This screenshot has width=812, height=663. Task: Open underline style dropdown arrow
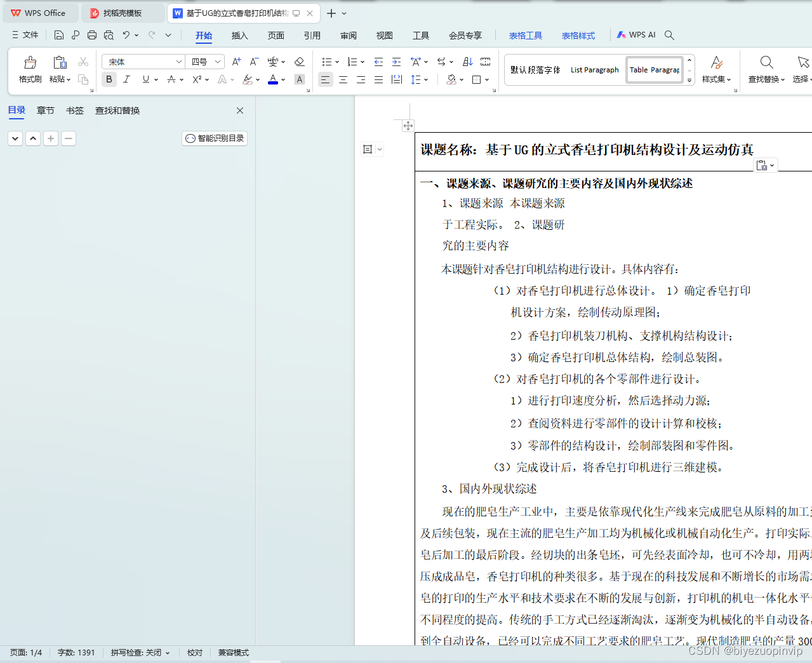[156, 80]
